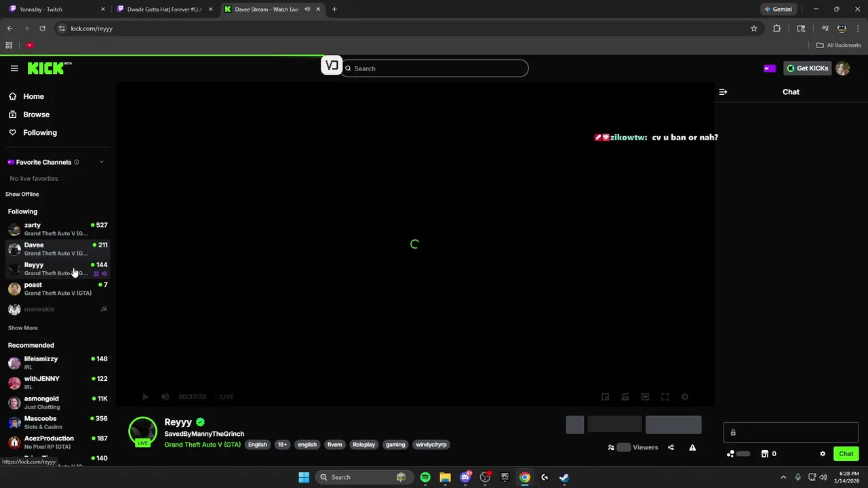Viewport: 868px width, 488px height.
Task: Click Show Offline link
Action: tap(22, 195)
